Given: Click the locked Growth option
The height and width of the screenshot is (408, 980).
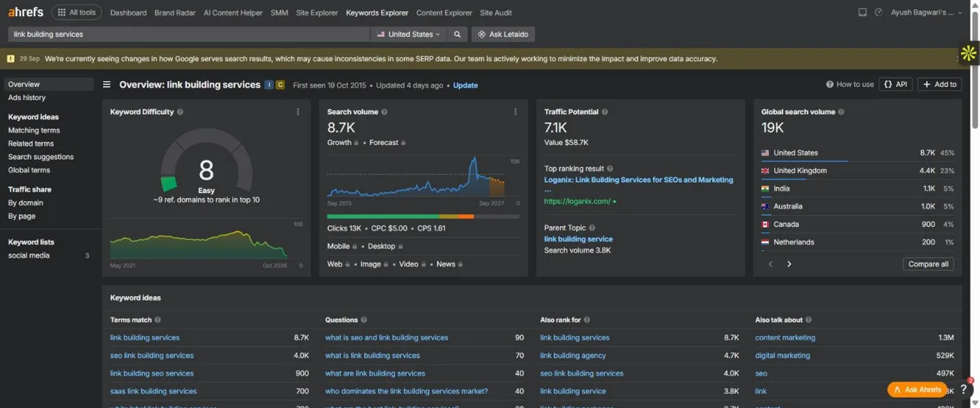Looking at the screenshot, I should 343,143.
